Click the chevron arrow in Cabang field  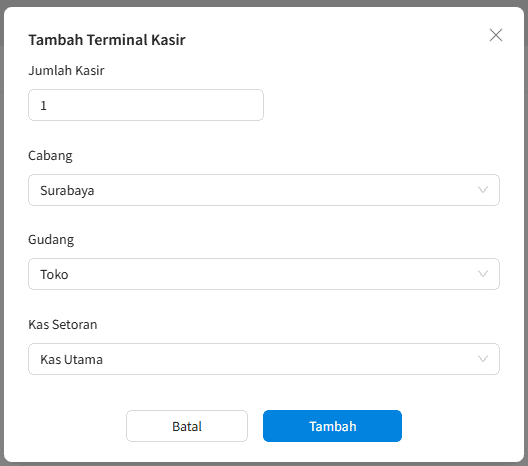click(483, 190)
